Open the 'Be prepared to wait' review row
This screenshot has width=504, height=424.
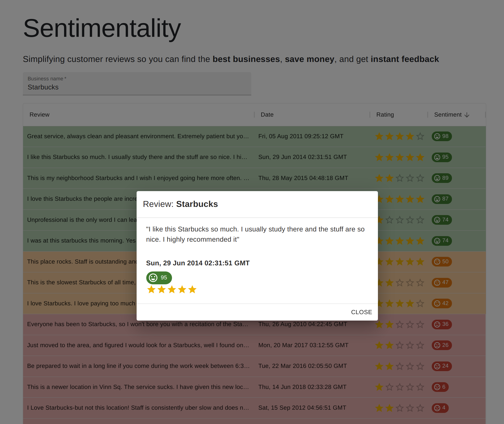pos(138,366)
